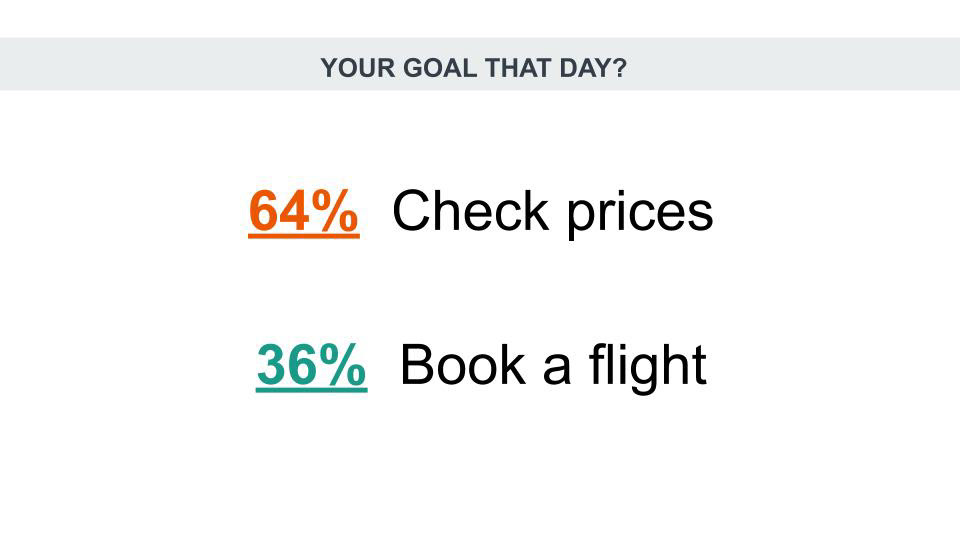This screenshot has width=960, height=540.
Task: Click the "YOUR GOAL THAT DAY?" heading
Action: (x=474, y=67)
